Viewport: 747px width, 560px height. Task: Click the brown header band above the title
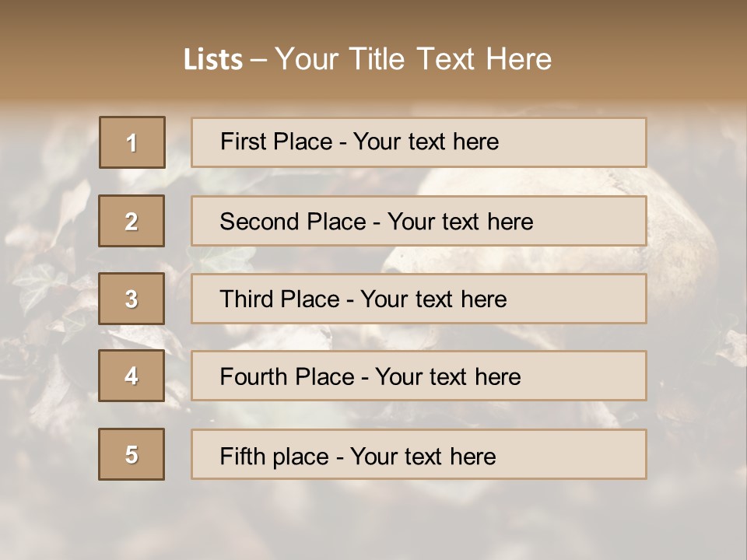pos(373,17)
